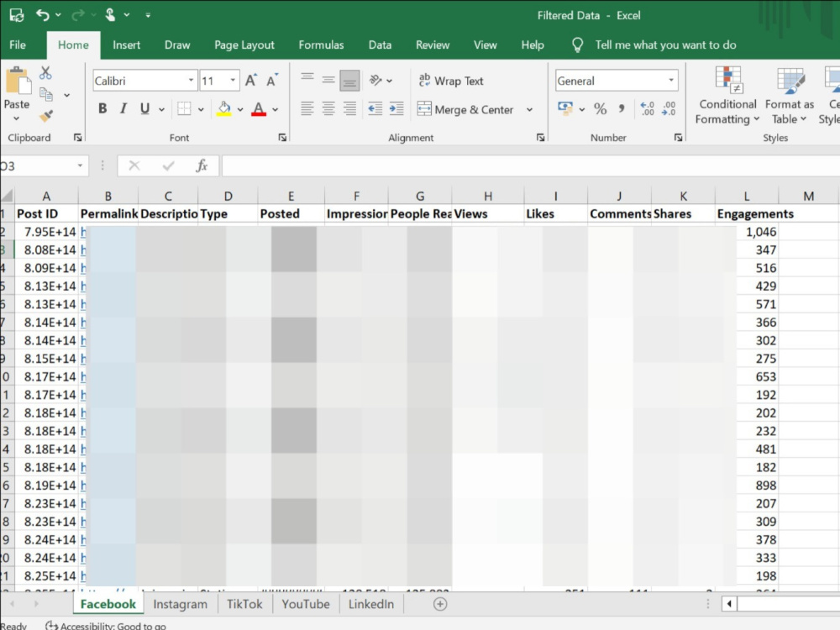The image size is (840, 630).
Task: Toggle Merge & Center
Action: (x=465, y=109)
